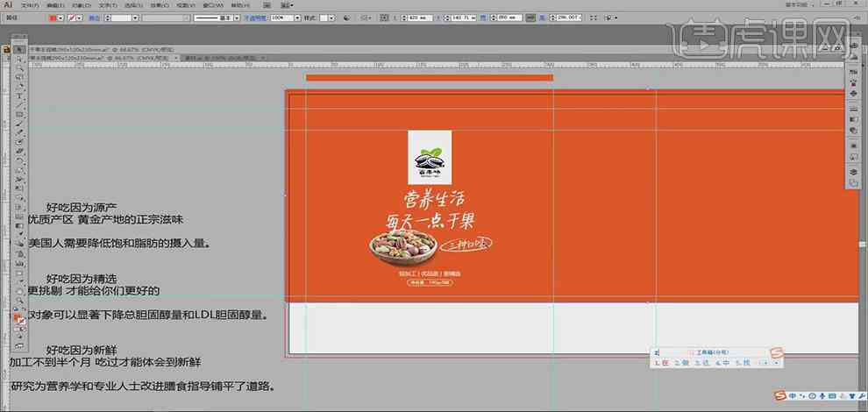Click the red Fill swatch in control bar
Viewport: 868px width, 412px height.
click(53, 18)
